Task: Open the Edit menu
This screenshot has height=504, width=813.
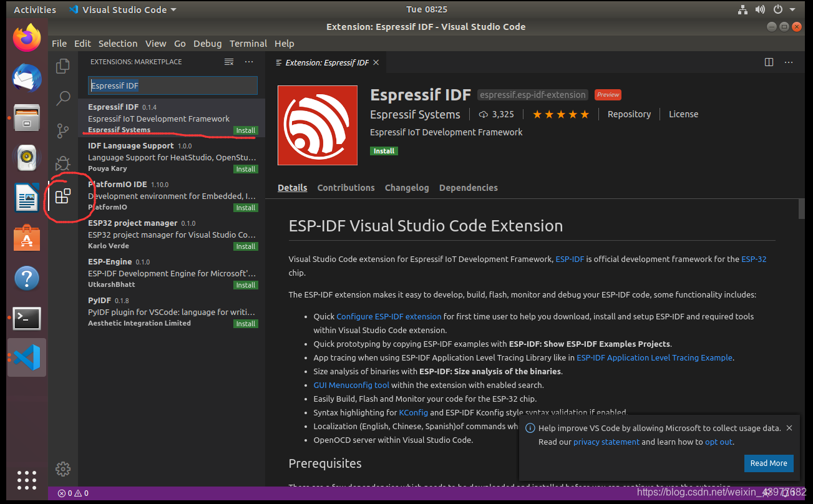Action: pyautogui.click(x=82, y=44)
